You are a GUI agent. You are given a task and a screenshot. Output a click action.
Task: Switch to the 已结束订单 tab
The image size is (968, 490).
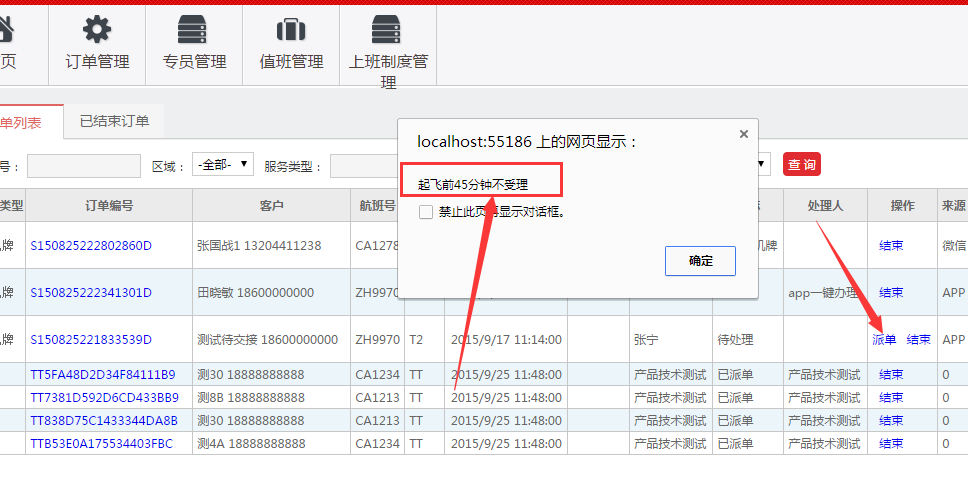pyautogui.click(x=114, y=121)
